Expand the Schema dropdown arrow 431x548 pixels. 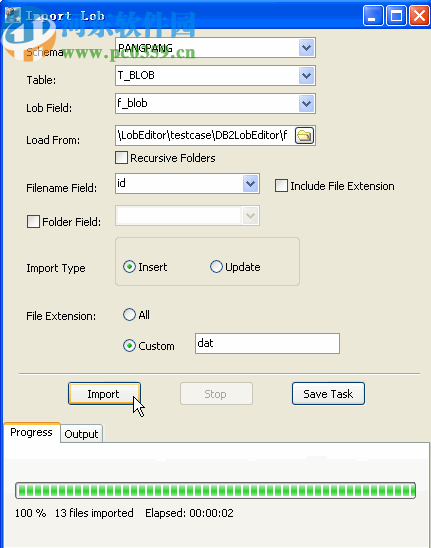click(x=307, y=48)
